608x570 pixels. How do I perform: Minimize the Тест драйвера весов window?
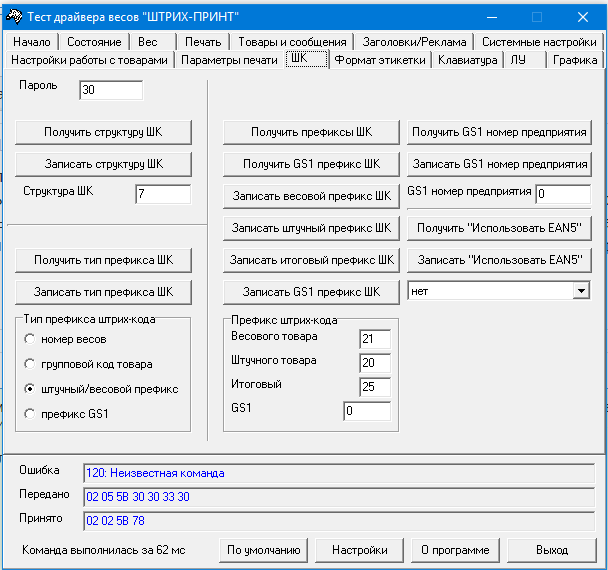pyautogui.click(x=492, y=17)
